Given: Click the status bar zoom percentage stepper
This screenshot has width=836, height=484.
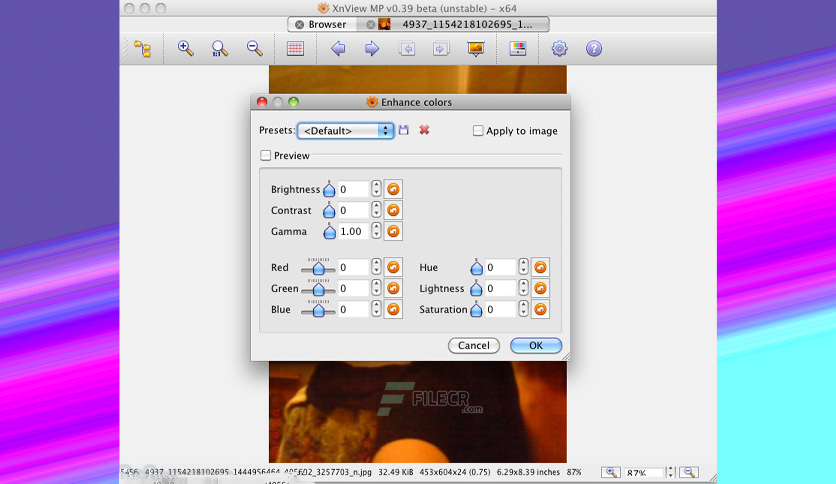Looking at the screenshot, I should (x=671, y=472).
